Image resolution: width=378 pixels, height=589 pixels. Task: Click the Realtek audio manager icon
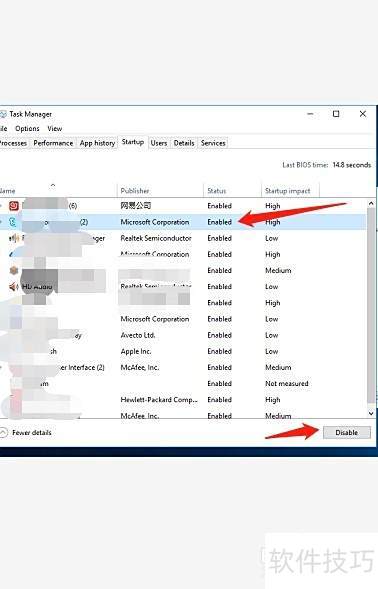click(x=14, y=238)
